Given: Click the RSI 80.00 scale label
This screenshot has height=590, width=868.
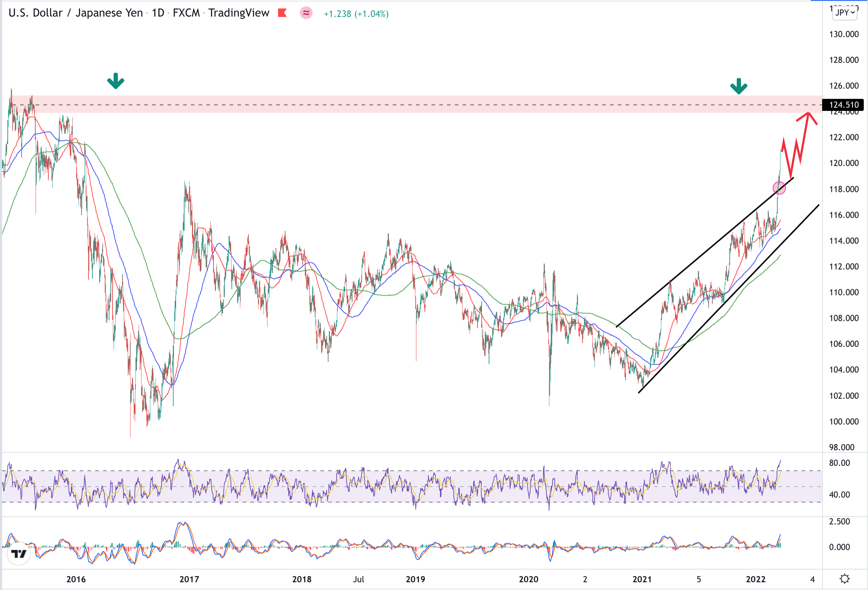Looking at the screenshot, I should click(x=839, y=463).
